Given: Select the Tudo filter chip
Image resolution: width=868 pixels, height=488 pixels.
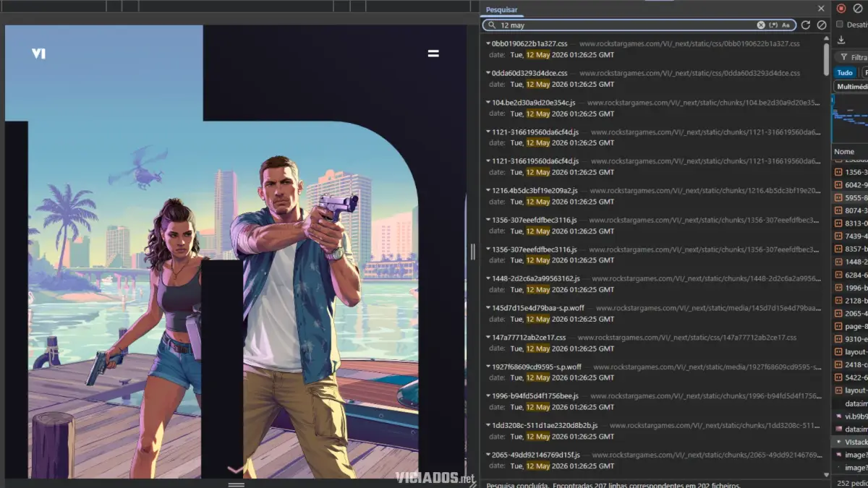Looking at the screenshot, I should click(845, 72).
